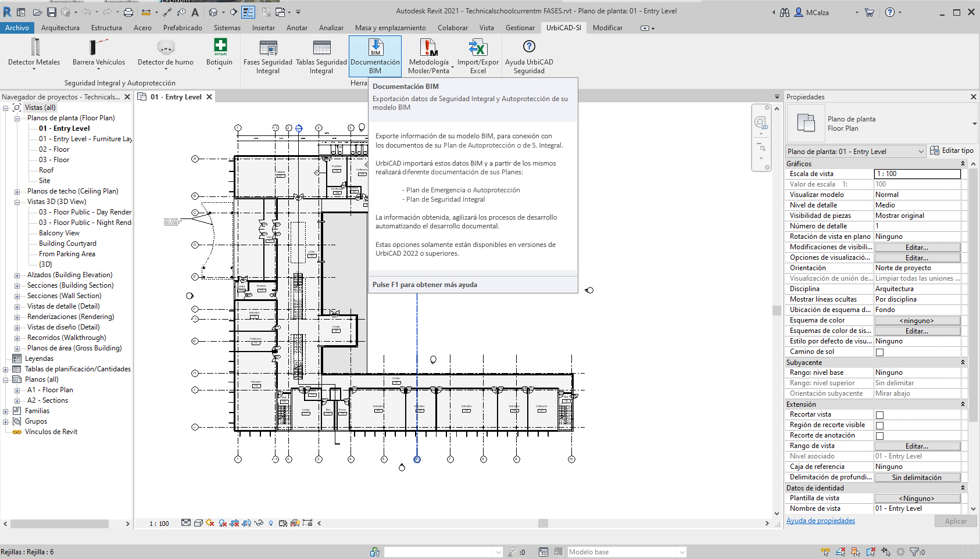Image resolution: width=980 pixels, height=559 pixels.
Task: Launch Metodología Mosler/Penta tool
Action: click(x=429, y=48)
